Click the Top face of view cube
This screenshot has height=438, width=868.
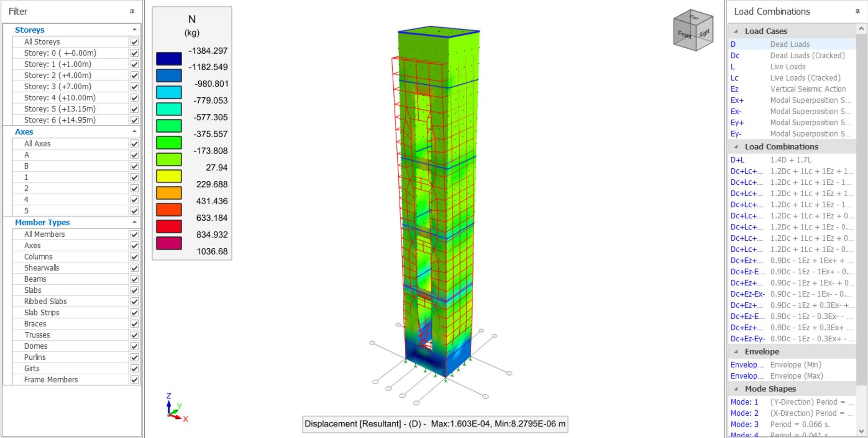[694, 17]
